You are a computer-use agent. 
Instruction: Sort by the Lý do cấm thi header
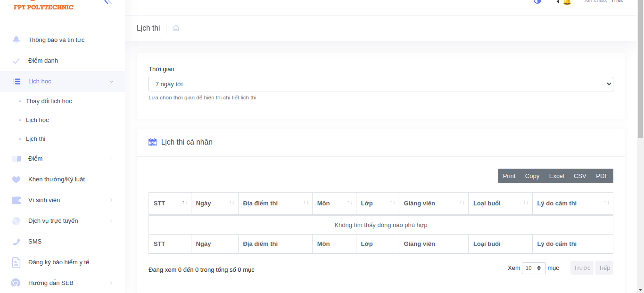[573, 203]
